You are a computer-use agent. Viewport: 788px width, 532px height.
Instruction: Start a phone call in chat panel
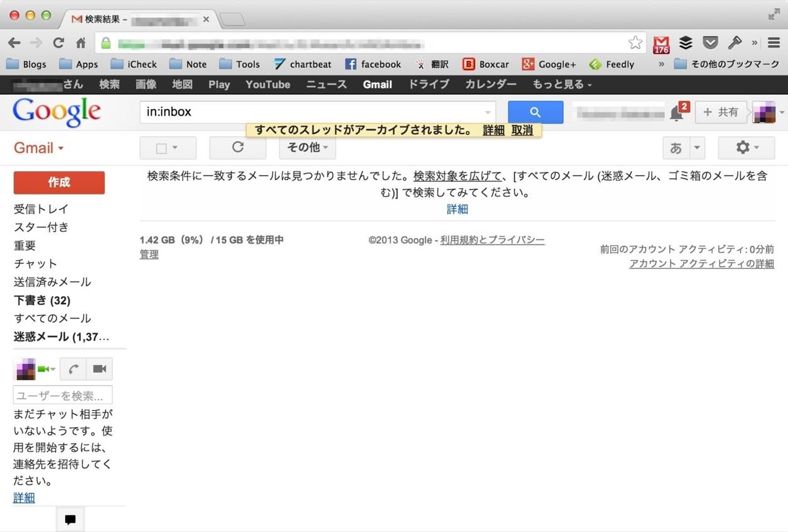pos(73,369)
